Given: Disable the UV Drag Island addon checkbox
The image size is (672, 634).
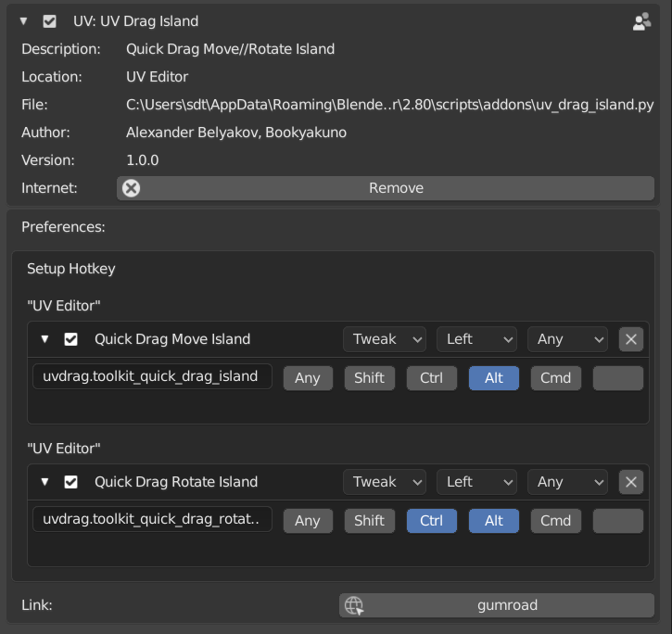Looking at the screenshot, I should pos(50,21).
